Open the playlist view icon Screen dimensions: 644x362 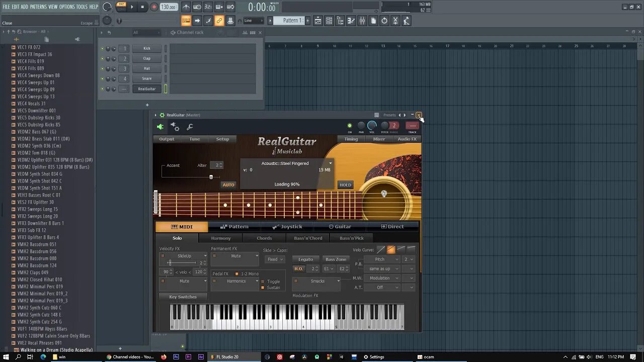click(x=318, y=21)
